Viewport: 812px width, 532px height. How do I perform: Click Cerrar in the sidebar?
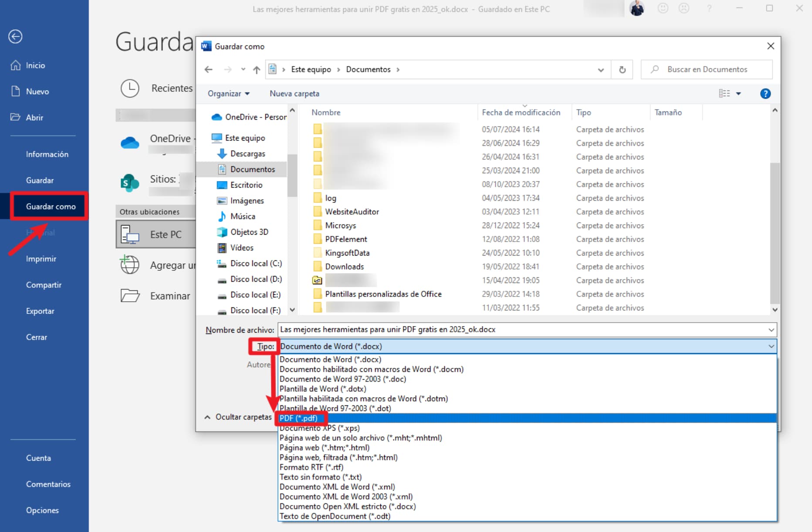click(x=37, y=337)
